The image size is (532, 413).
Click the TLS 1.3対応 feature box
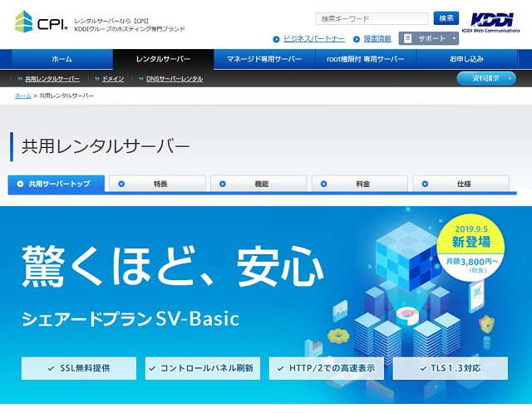[x=451, y=368]
